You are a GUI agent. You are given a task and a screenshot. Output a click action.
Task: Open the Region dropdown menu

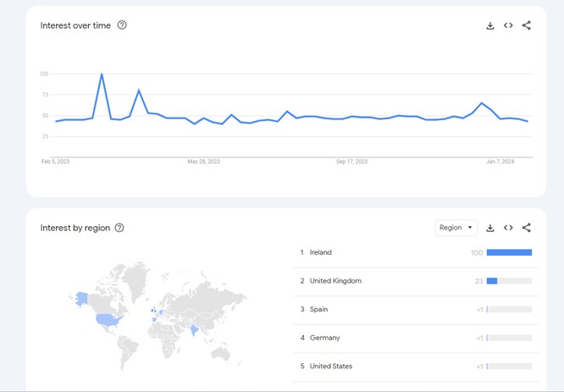tap(456, 228)
